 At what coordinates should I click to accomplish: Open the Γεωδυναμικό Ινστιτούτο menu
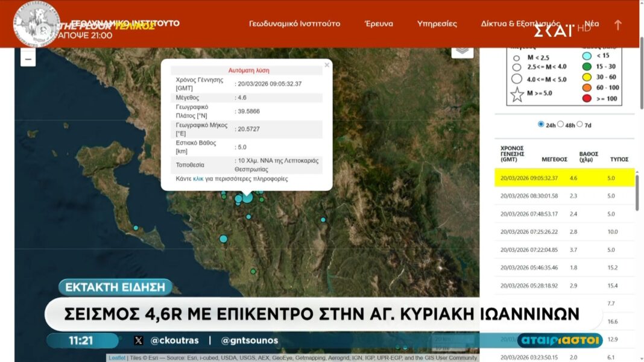[x=294, y=24]
